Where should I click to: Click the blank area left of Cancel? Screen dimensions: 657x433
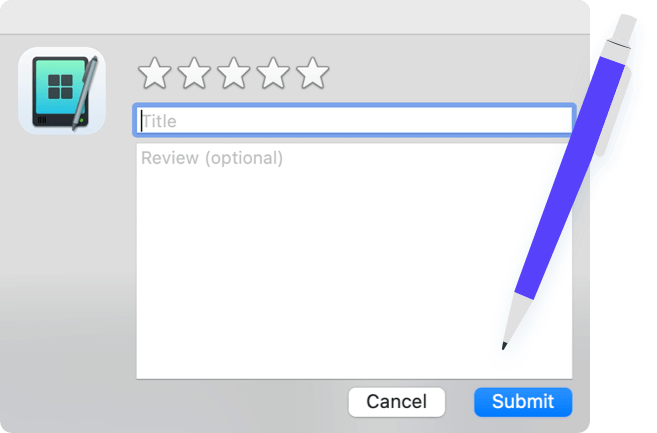(240, 402)
